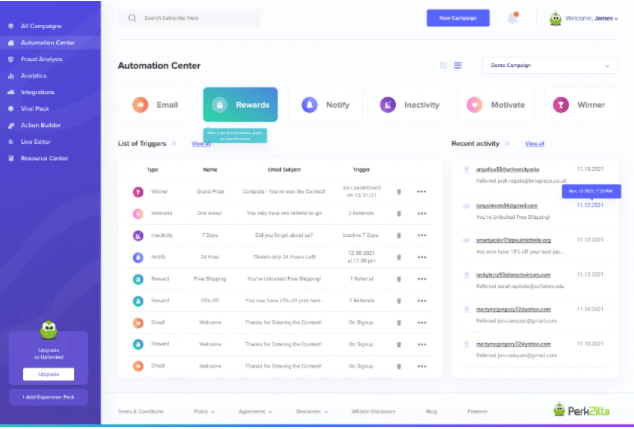Click Add Expansion Pack button
634x429 pixels.
pos(49,397)
